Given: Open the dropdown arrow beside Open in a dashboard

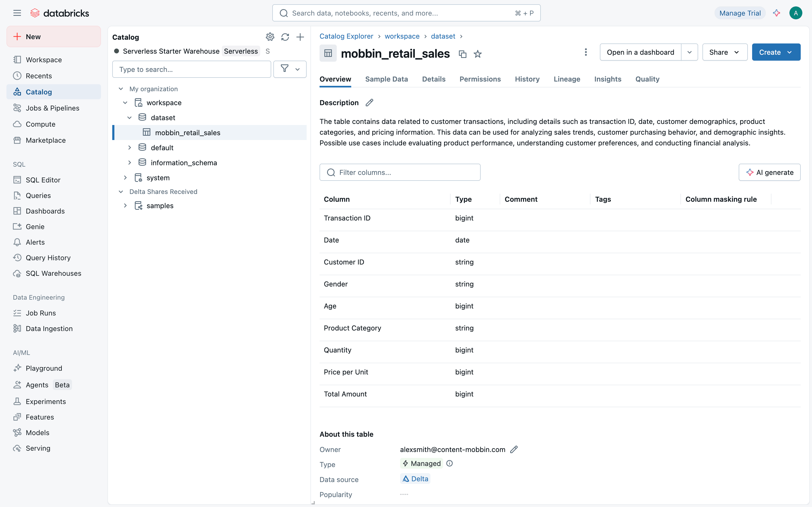Looking at the screenshot, I should 689,52.
